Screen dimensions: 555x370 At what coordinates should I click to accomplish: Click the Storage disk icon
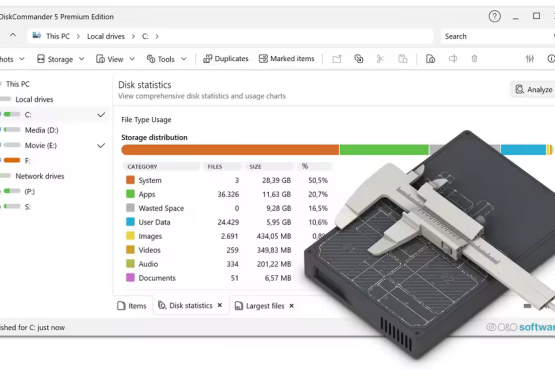click(x=41, y=59)
